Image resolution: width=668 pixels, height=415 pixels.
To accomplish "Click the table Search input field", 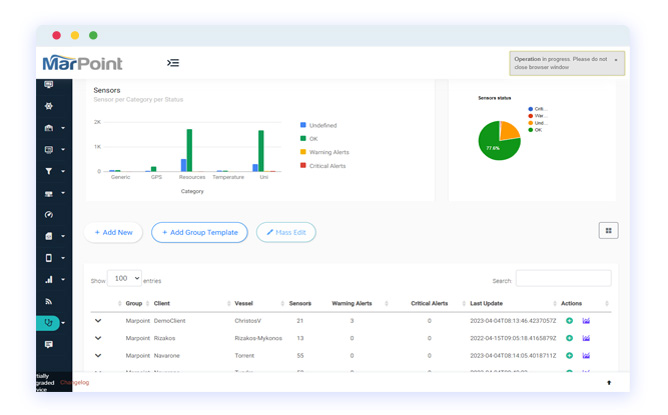I will point(563,279).
